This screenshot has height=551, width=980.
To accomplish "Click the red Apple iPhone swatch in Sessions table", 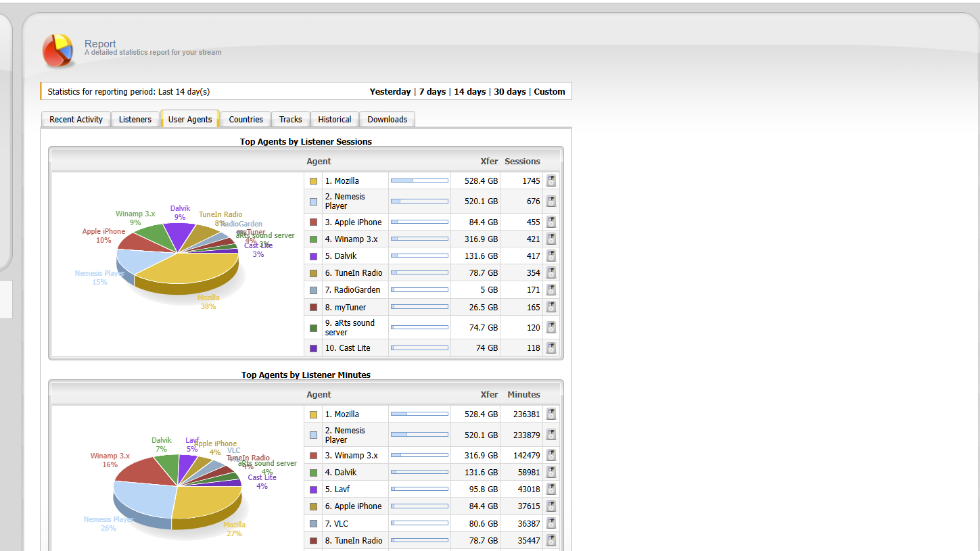I will click(313, 222).
